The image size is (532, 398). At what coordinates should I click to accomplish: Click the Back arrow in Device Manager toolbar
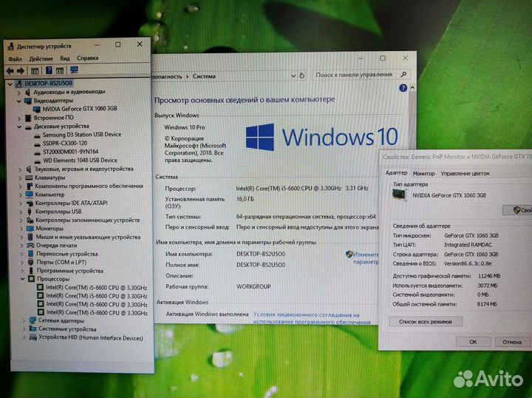10,71
